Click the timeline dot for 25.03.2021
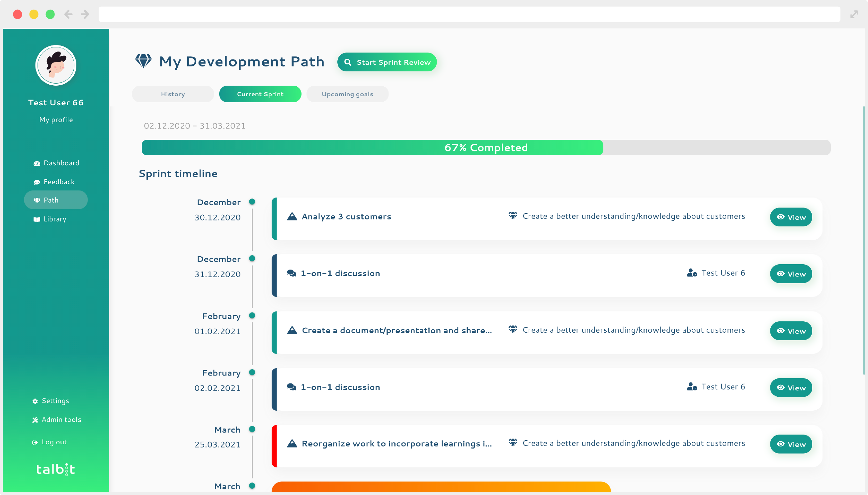868x495 pixels. point(252,429)
